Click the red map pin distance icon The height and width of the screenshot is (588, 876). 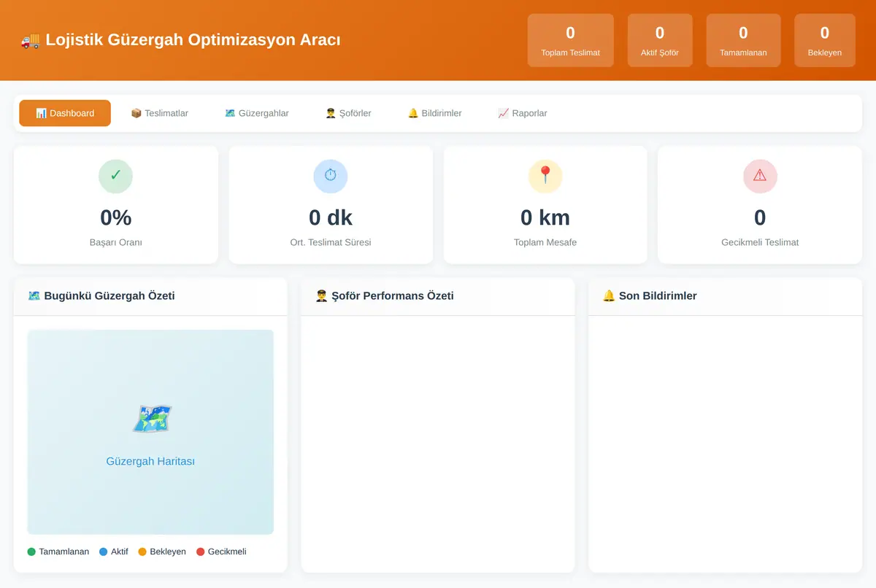tap(545, 176)
